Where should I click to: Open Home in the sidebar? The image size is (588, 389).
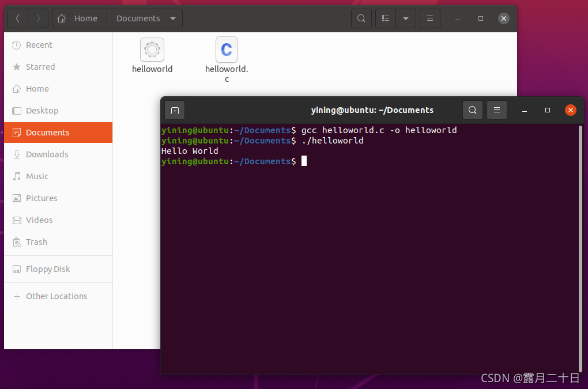tap(58, 89)
